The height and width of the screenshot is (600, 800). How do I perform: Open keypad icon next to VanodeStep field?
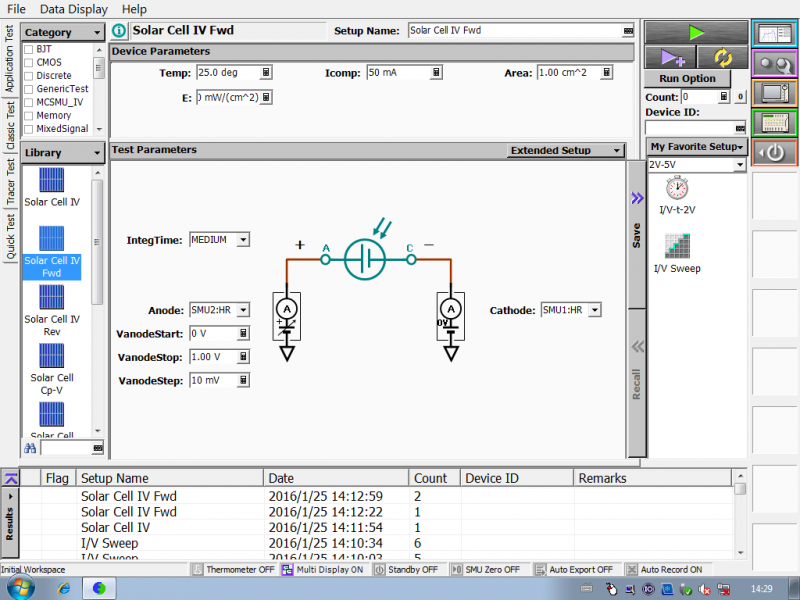[243, 380]
